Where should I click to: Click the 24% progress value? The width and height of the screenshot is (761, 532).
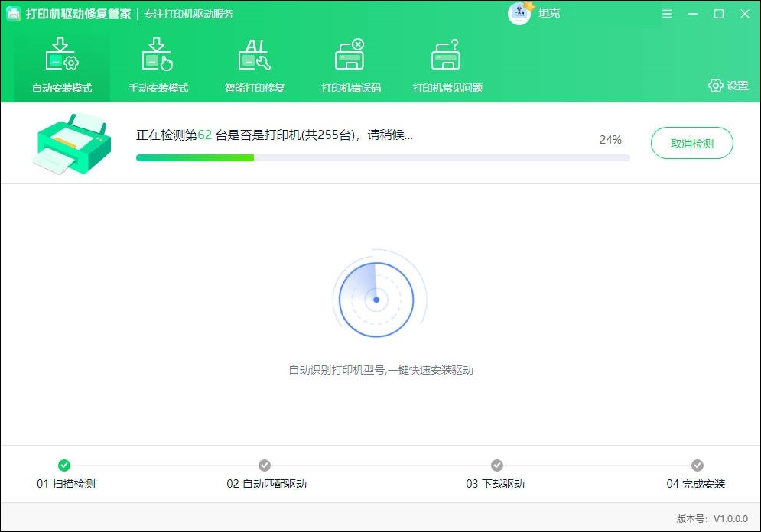pyautogui.click(x=610, y=140)
